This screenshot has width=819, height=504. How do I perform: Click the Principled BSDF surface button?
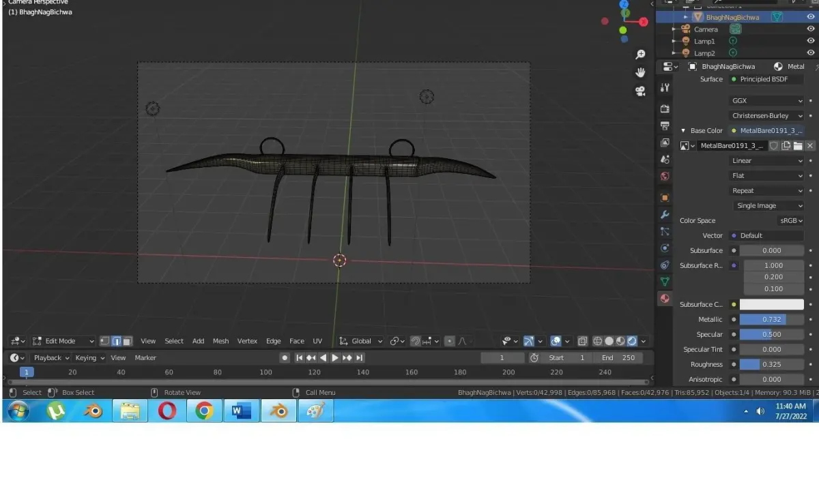[766, 79]
